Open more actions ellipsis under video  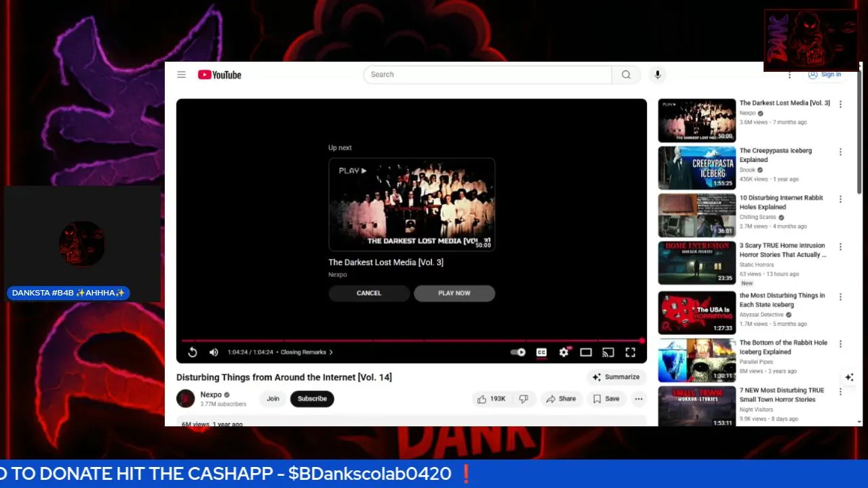639,399
